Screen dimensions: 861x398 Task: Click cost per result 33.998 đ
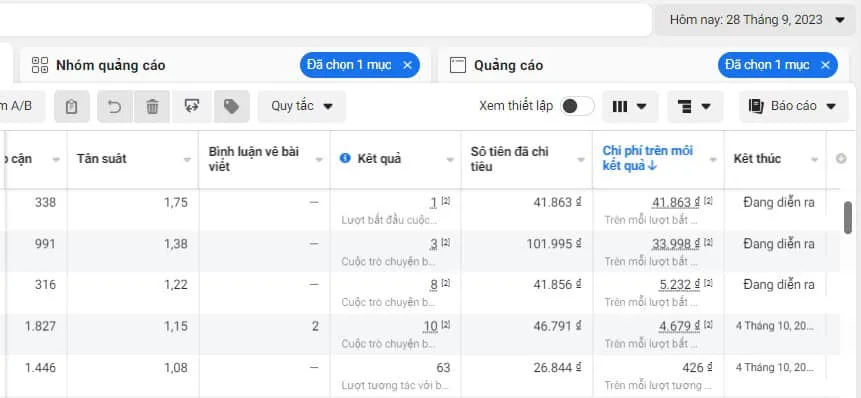tap(676, 244)
